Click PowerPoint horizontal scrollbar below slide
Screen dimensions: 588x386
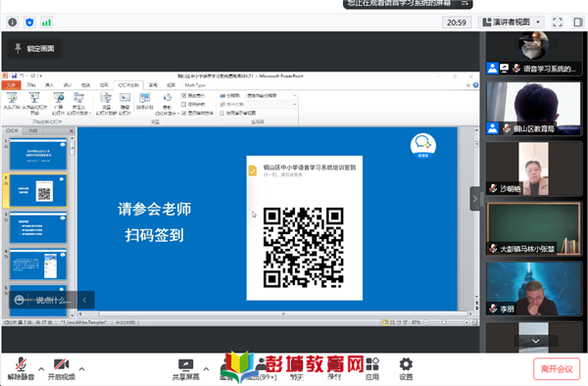[x=275, y=314]
